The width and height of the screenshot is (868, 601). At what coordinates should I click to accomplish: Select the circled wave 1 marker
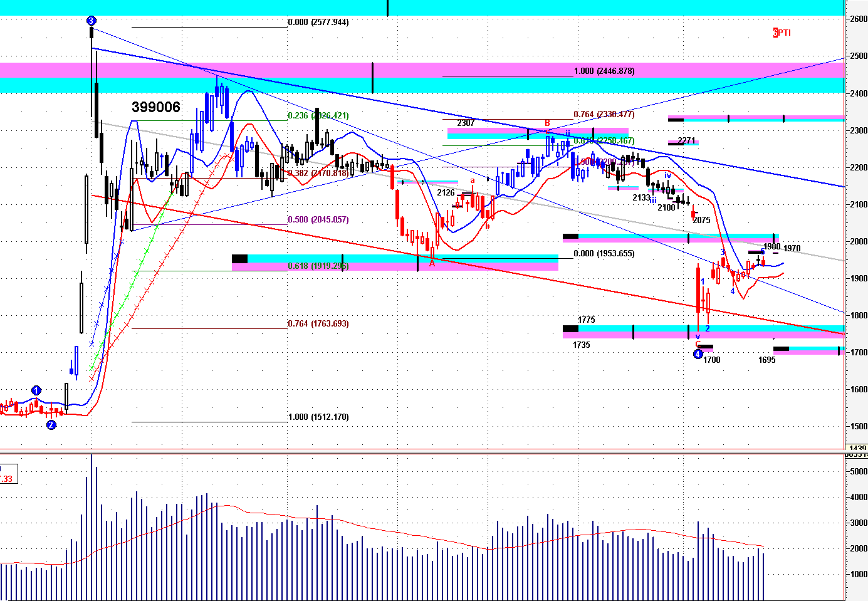36,390
